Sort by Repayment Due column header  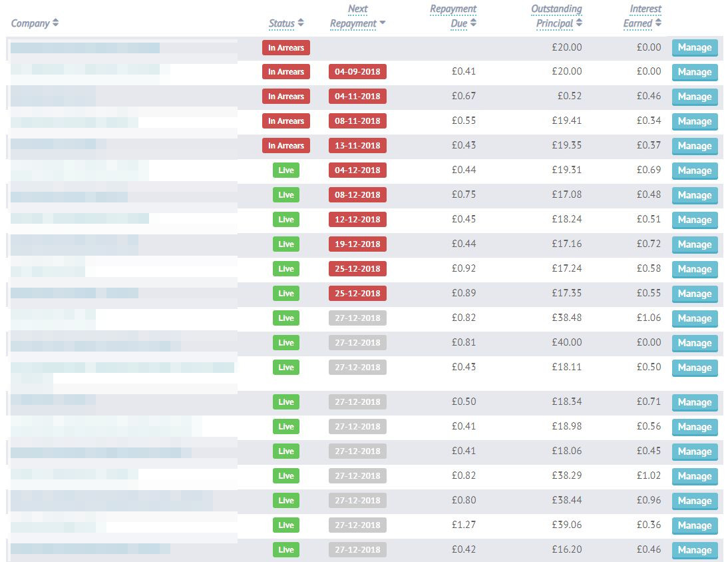tap(453, 16)
